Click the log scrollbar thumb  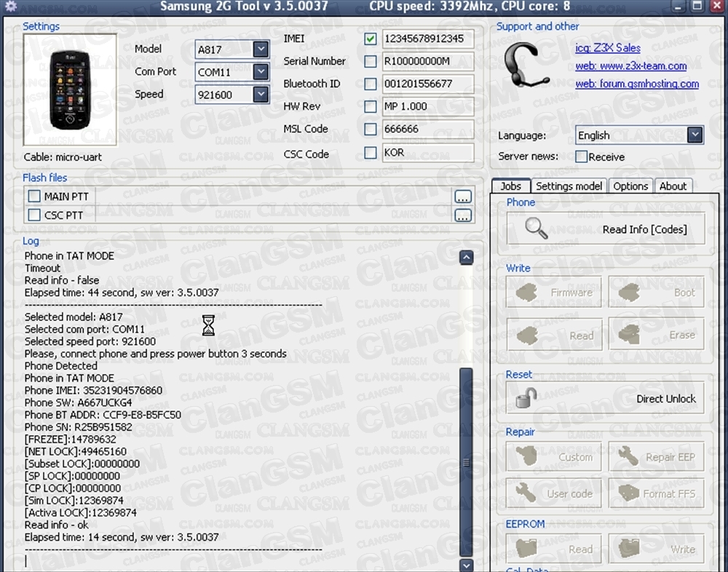[466, 462]
